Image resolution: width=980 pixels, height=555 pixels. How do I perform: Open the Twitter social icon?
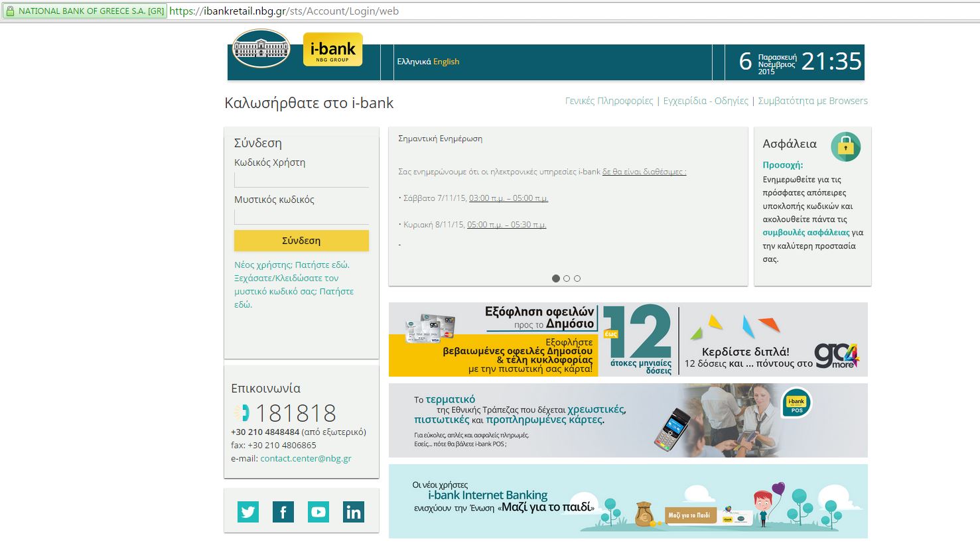[248, 512]
